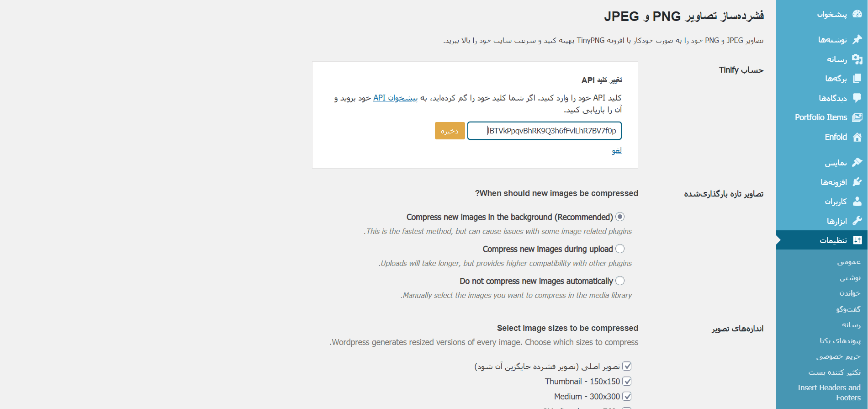Toggle the Medium 300x300 size checkbox
The image size is (868, 409).
627,396
